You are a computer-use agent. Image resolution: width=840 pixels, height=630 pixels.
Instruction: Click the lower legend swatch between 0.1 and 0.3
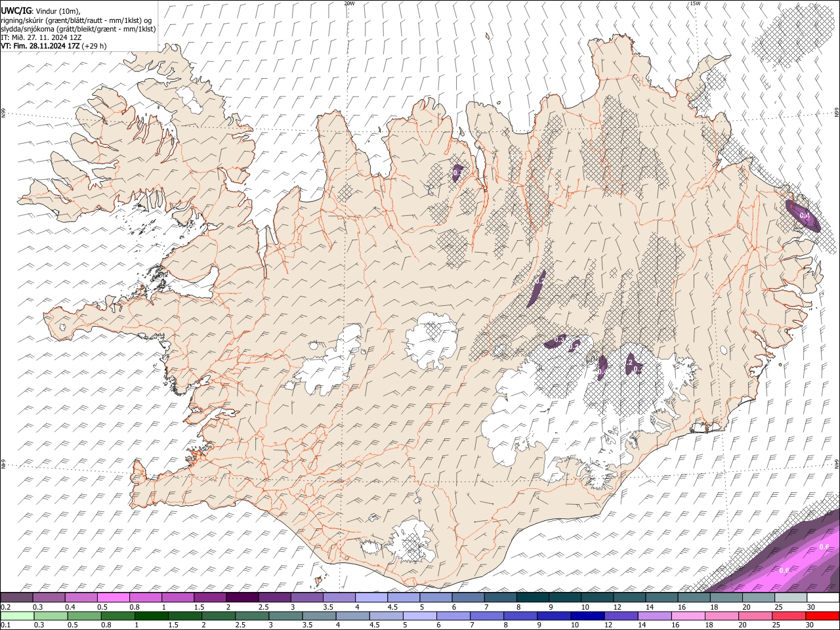pos(17,616)
